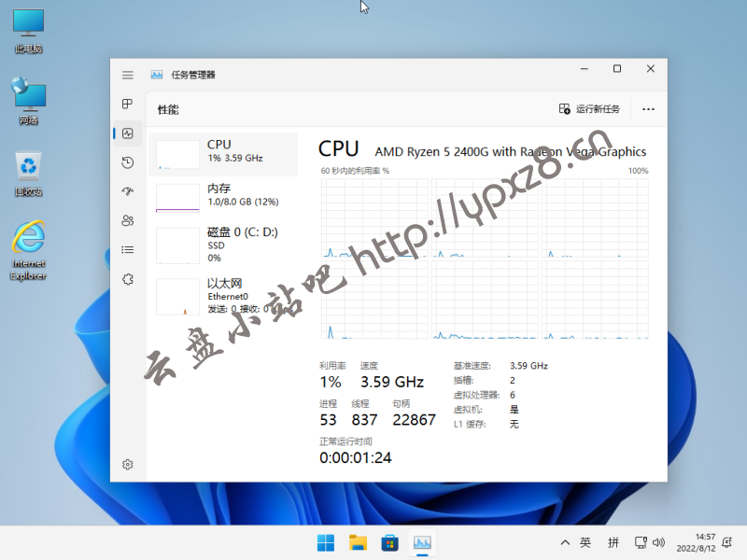Viewport: 747px width, 560px height.
Task: Click the top-left CPU core graph
Action: (x=374, y=218)
